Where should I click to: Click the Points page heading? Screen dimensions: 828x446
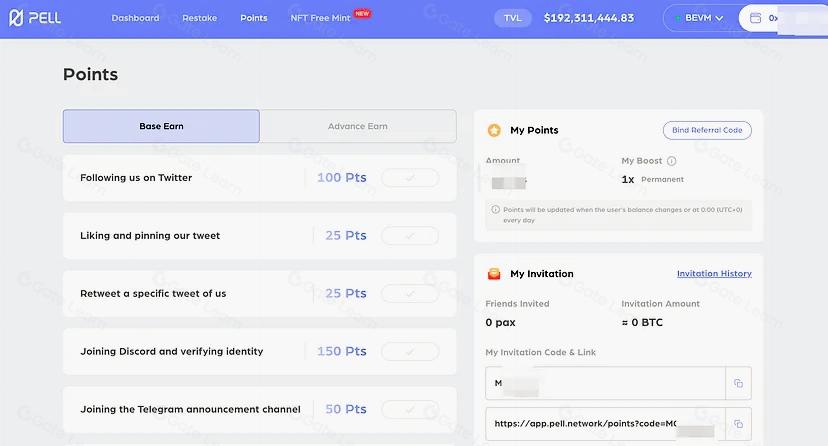(x=90, y=74)
